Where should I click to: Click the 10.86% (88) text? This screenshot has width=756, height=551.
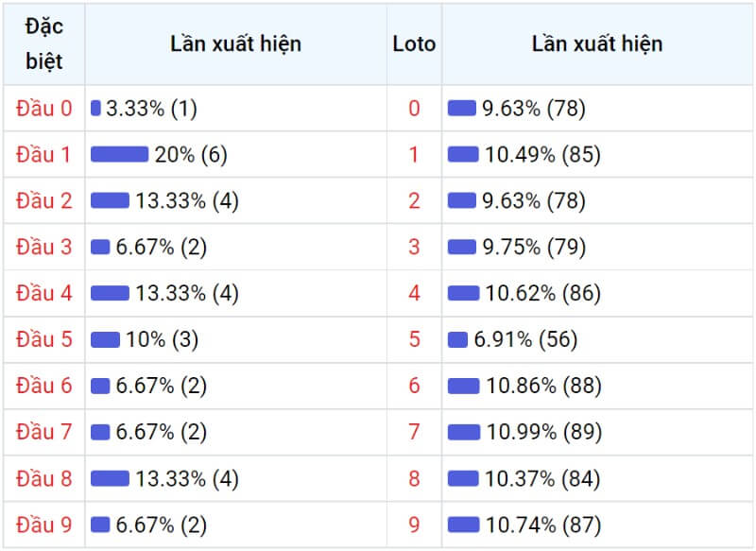544,386
